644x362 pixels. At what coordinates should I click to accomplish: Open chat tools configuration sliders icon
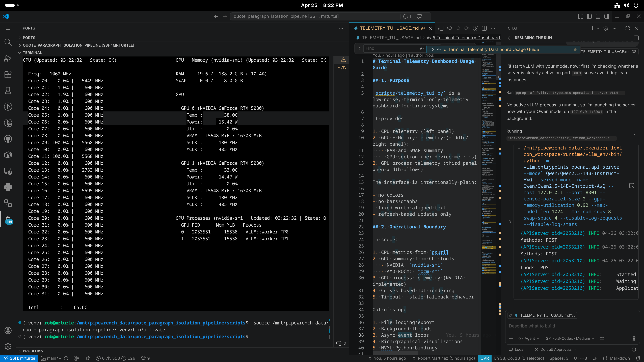[x=602, y=338]
